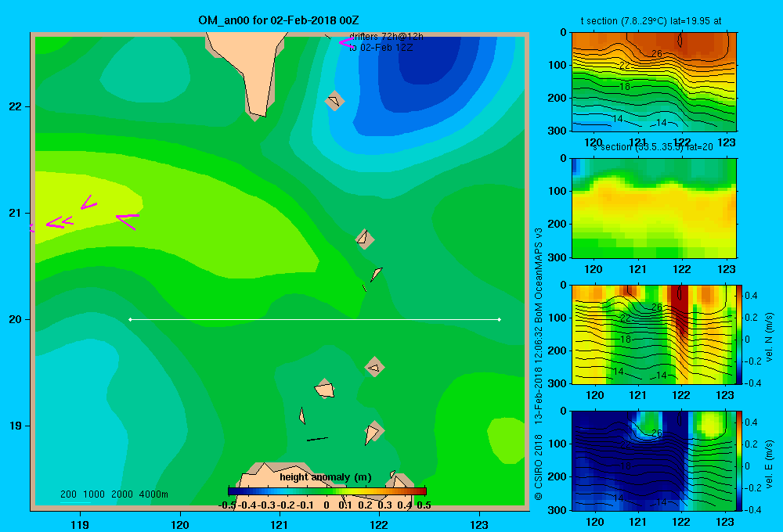Click the 't section (7.8..29°C) lat=19.95' title

tap(651, 21)
